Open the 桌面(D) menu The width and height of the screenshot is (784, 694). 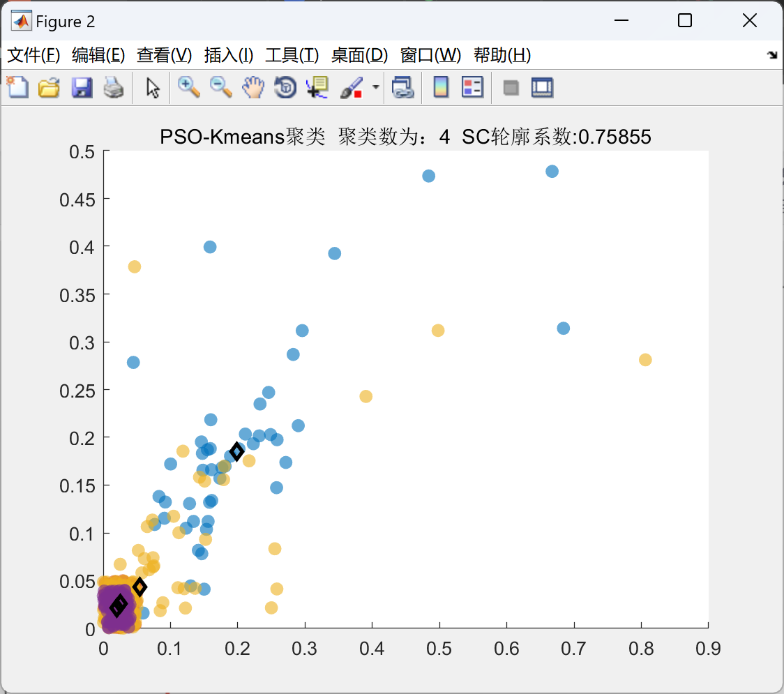point(359,55)
